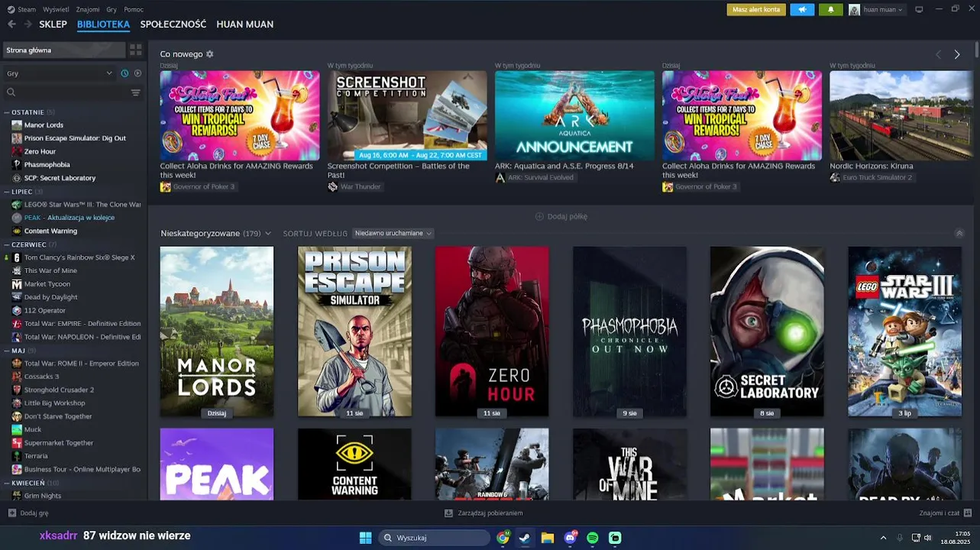Screen dimensions: 980x550
Task: Open the huan muan account dropdown
Action: (x=875, y=9)
